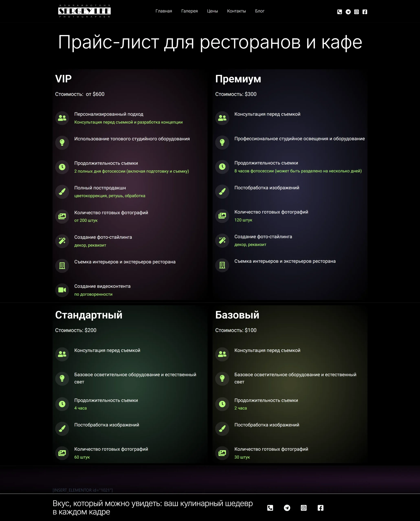Click the Sergey Lee Photographer logo
The height and width of the screenshot is (521, 420).
click(85, 11)
